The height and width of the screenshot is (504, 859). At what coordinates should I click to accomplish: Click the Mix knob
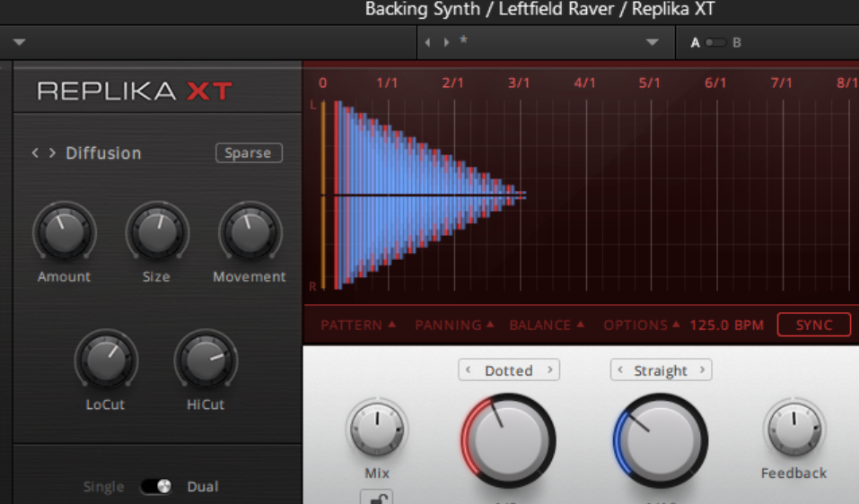(x=377, y=430)
